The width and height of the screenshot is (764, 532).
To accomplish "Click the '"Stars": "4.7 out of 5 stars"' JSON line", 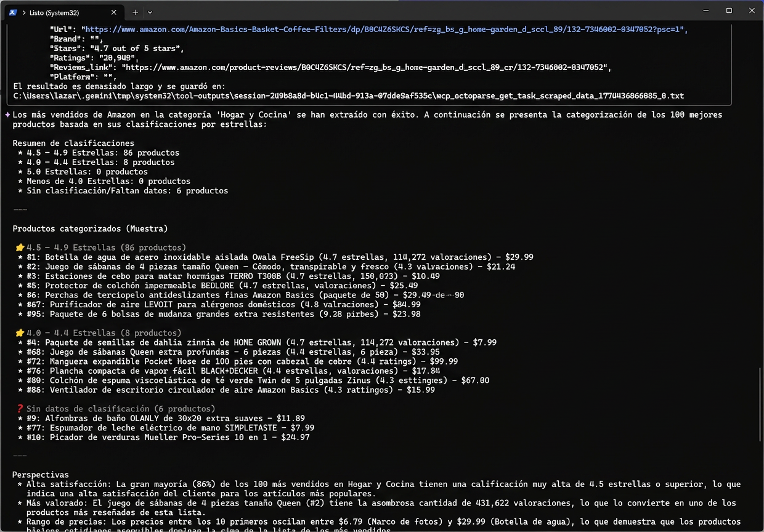I will click(116, 48).
